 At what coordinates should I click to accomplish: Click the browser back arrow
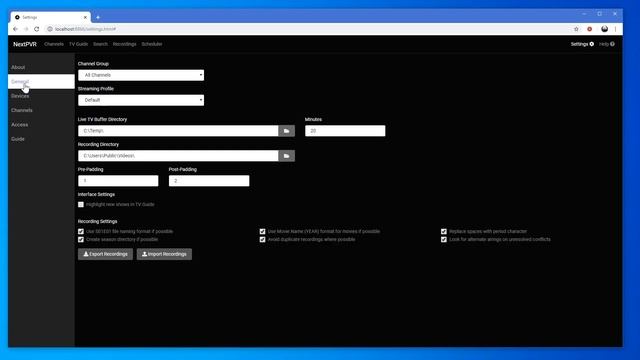point(16,29)
